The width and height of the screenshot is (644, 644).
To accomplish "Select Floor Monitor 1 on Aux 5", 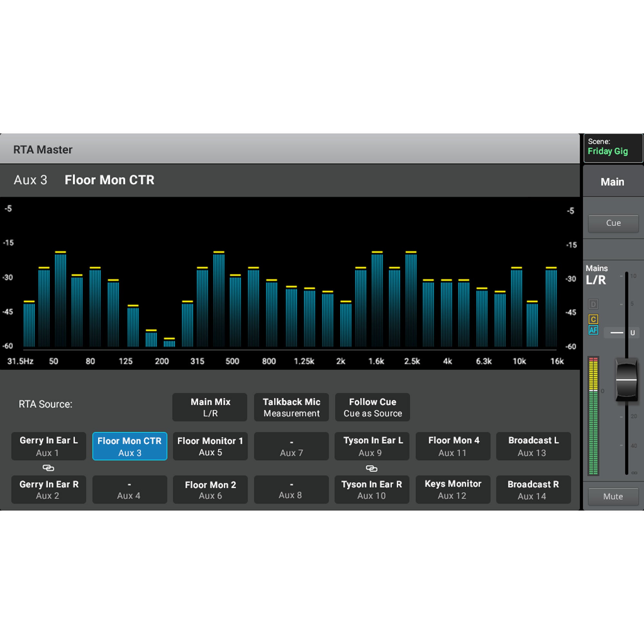I will (x=210, y=446).
